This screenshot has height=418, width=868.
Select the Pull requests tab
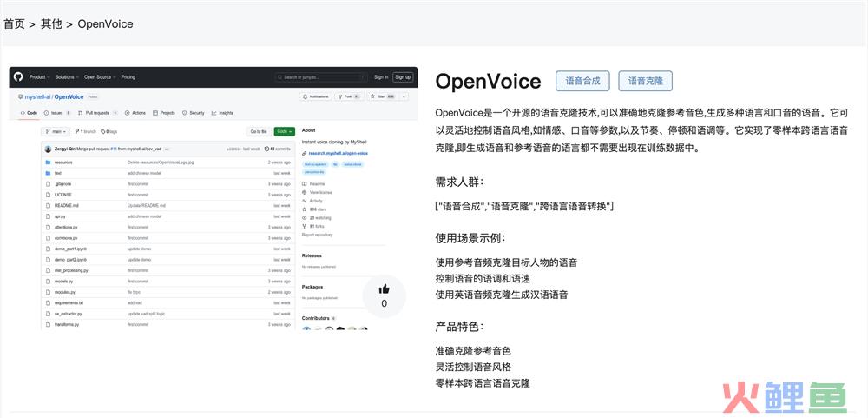pyautogui.click(x=97, y=113)
